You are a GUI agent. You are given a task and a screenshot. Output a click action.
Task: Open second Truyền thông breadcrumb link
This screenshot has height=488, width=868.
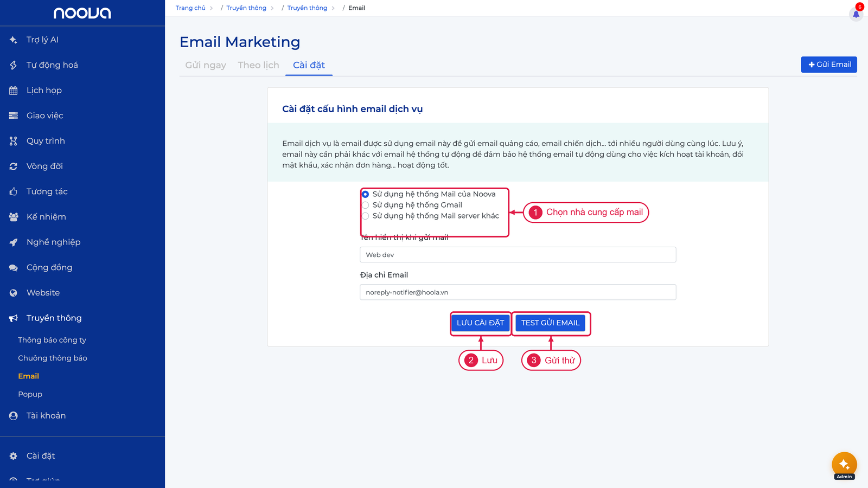pyautogui.click(x=307, y=8)
